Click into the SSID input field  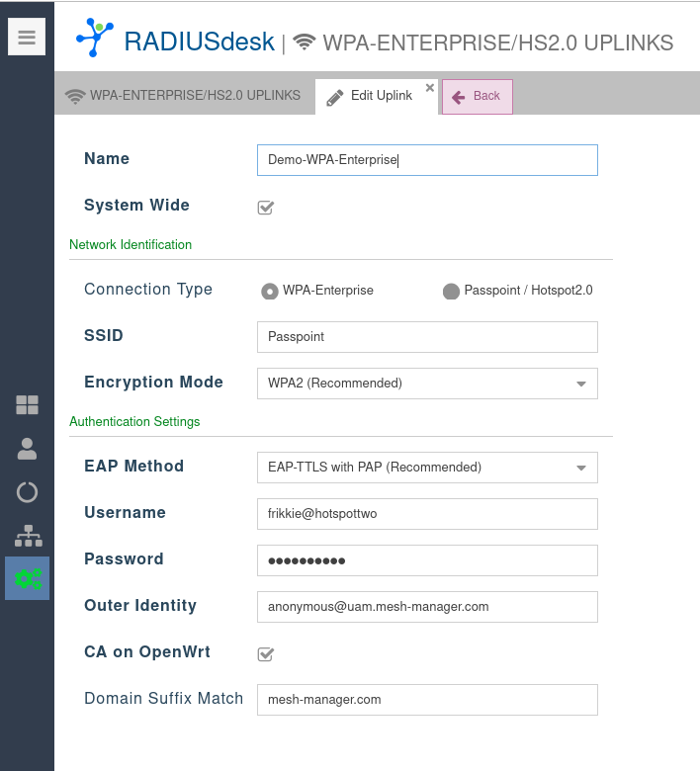click(426, 337)
